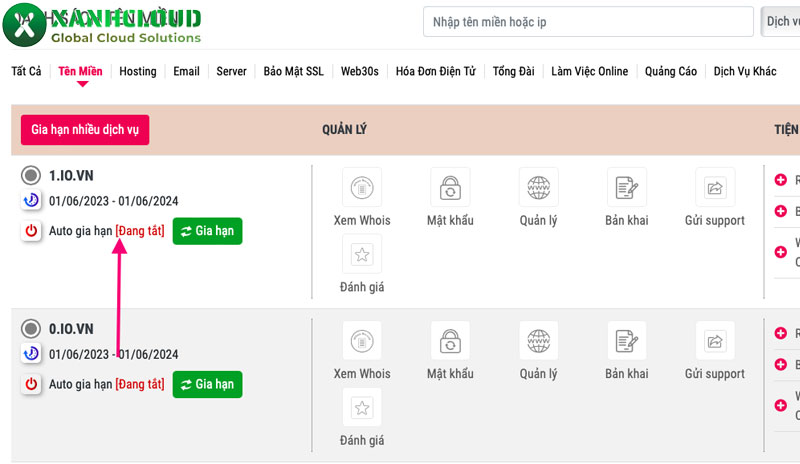Select the 1.IO.VN radio button

[31, 177]
